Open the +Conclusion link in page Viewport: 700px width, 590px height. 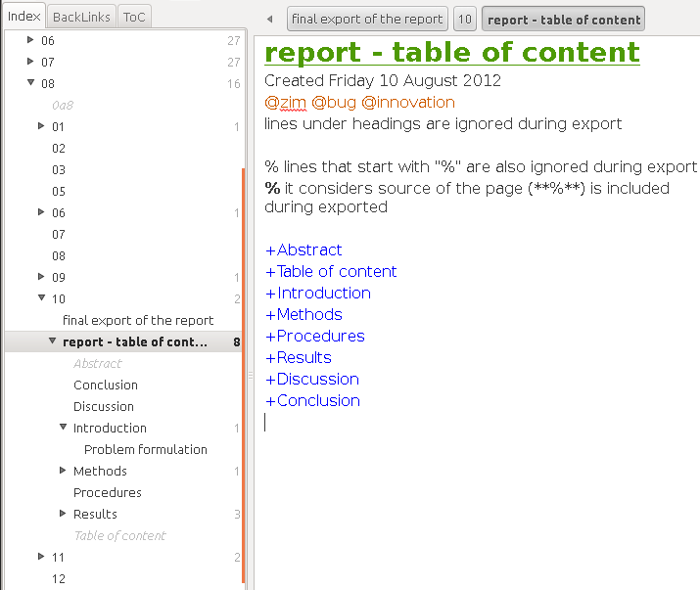[x=312, y=401]
